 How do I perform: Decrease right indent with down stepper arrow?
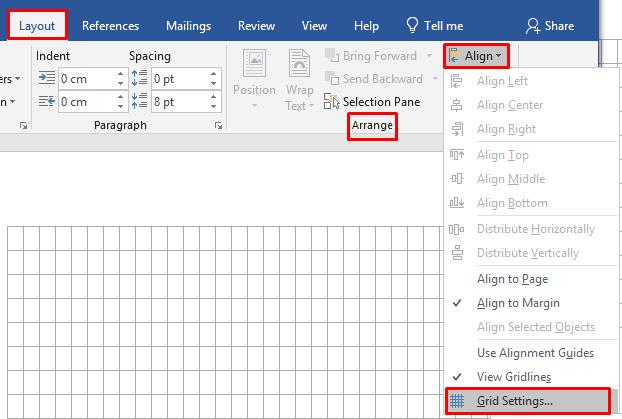click(121, 106)
